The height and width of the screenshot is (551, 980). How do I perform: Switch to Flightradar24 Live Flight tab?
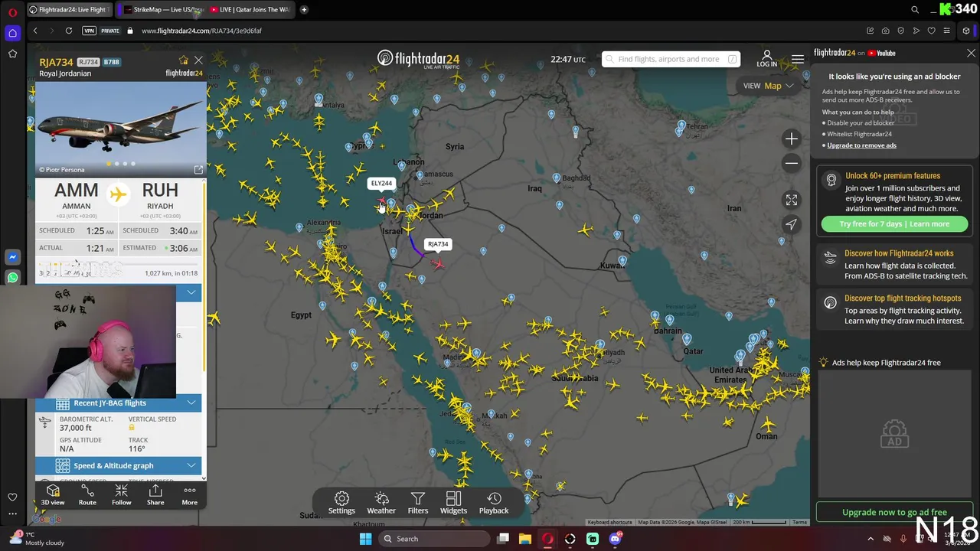pyautogui.click(x=69, y=9)
